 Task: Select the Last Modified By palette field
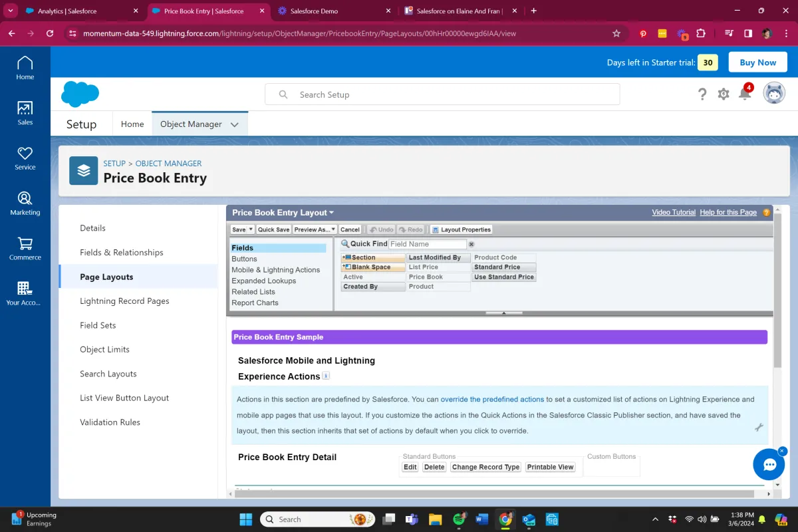(x=438, y=257)
